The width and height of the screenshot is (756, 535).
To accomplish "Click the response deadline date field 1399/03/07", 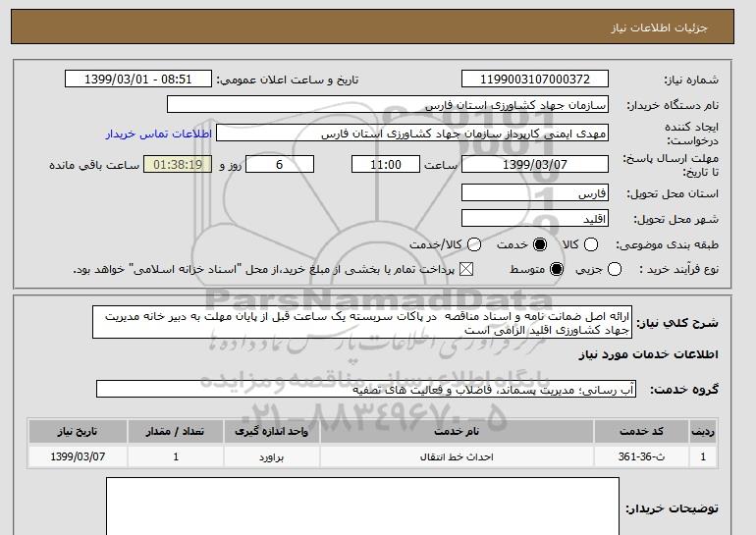I will coord(535,164).
